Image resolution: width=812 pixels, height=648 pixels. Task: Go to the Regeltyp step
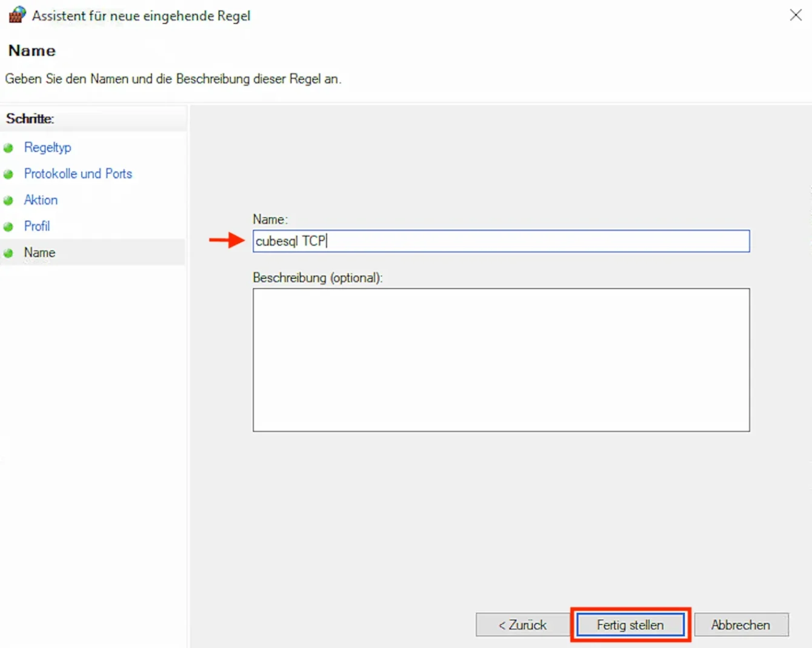(x=47, y=147)
